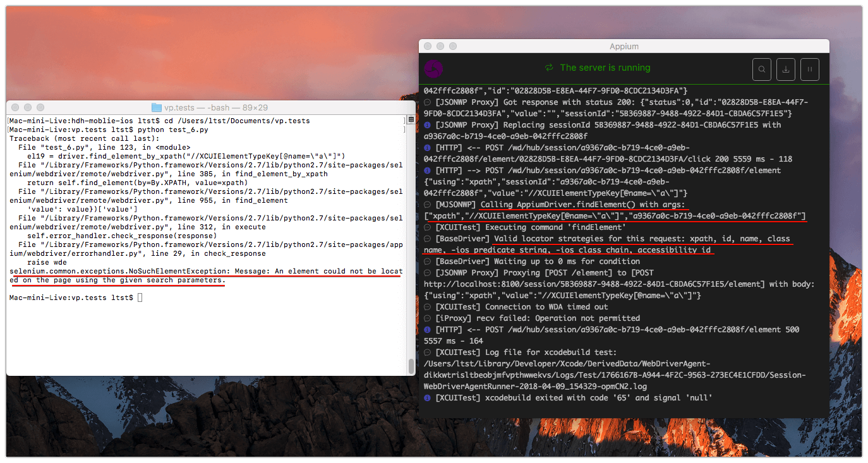Click the bubble icon beside 'Valid locator strategies'
868x463 pixels.
point(428,239)
